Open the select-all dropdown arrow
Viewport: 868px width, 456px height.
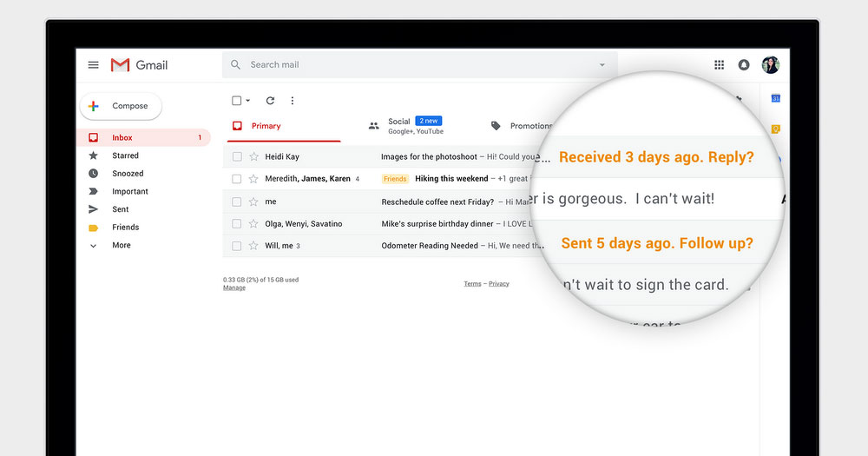point(248,100)
